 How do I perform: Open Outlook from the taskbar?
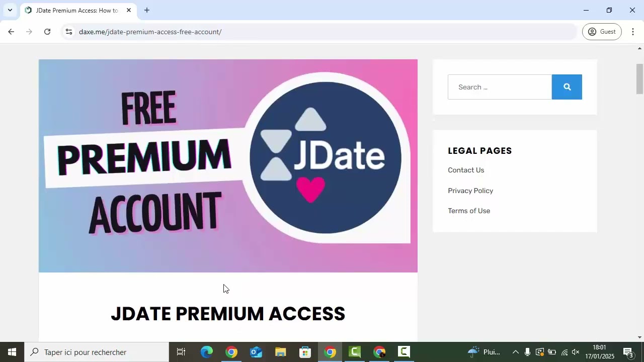(256, 352)
